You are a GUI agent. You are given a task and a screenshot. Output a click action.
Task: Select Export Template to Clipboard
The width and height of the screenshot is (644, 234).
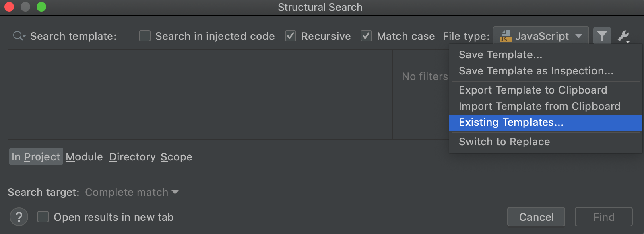(x=533, y=90)
